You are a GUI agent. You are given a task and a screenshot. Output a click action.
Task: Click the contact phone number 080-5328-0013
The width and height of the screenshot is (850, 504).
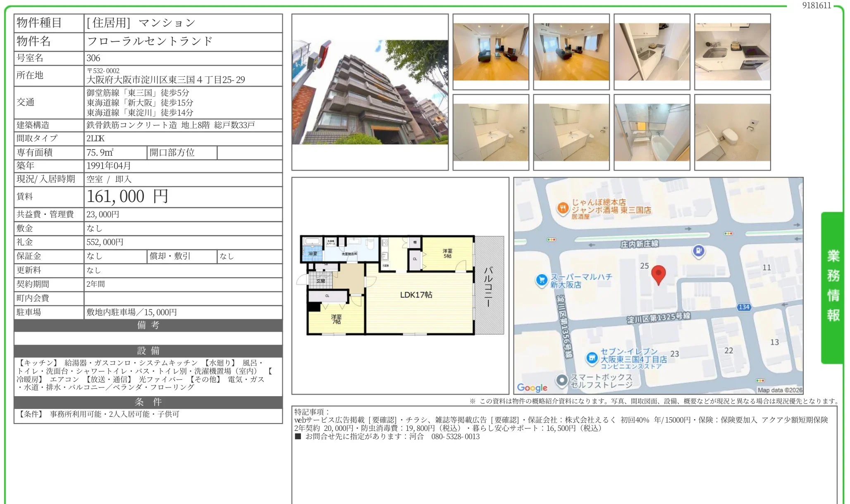pyautogui.click(x=455, y=437)
